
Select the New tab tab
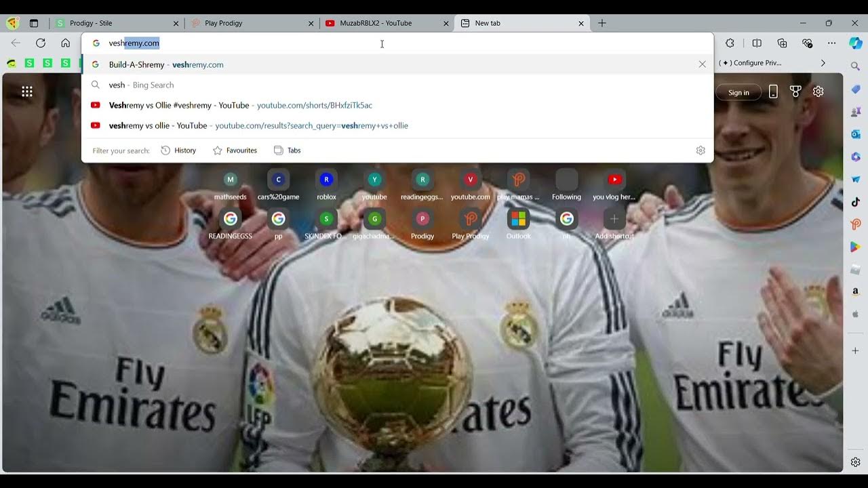coord(522,23)
